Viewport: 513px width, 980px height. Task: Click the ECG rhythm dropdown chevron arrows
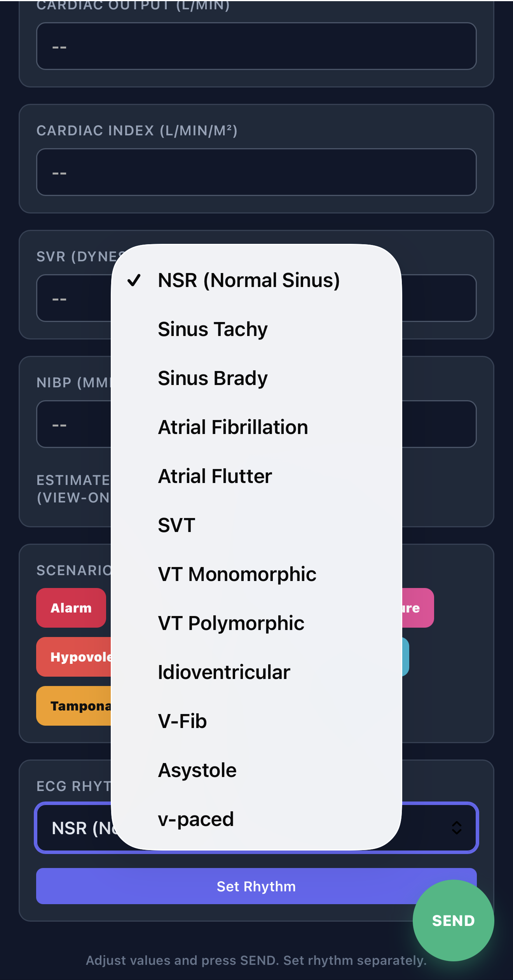457,828
